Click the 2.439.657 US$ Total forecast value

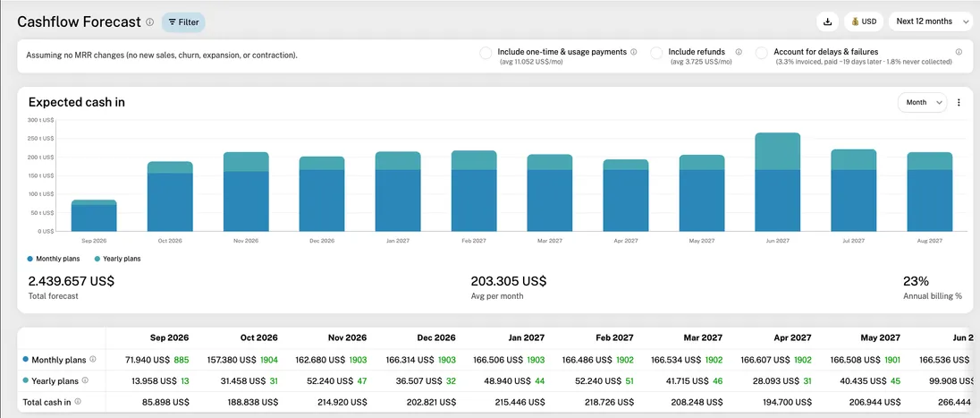pyautogui.click(x=72, y=281)
